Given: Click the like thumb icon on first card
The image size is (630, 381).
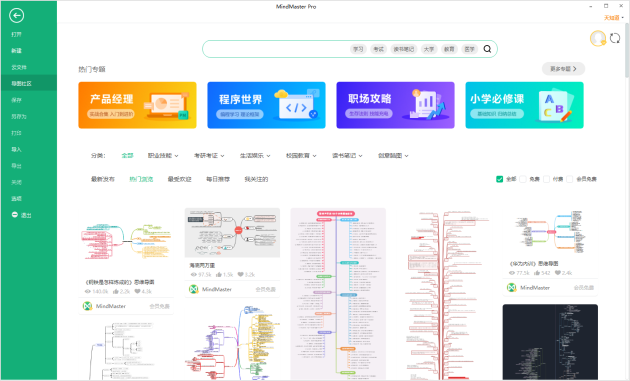Looking at the screenshot, I should point(116,291).
